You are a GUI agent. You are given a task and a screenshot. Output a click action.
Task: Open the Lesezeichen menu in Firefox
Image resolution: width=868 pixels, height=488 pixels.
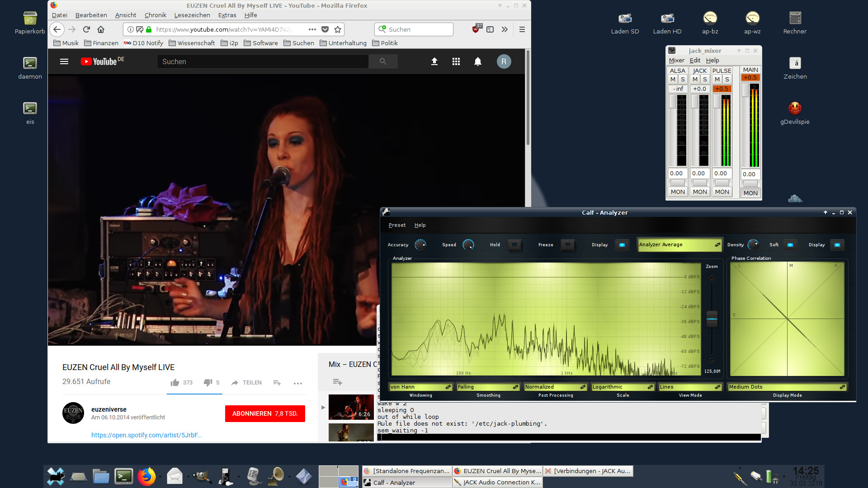(192, 15)
